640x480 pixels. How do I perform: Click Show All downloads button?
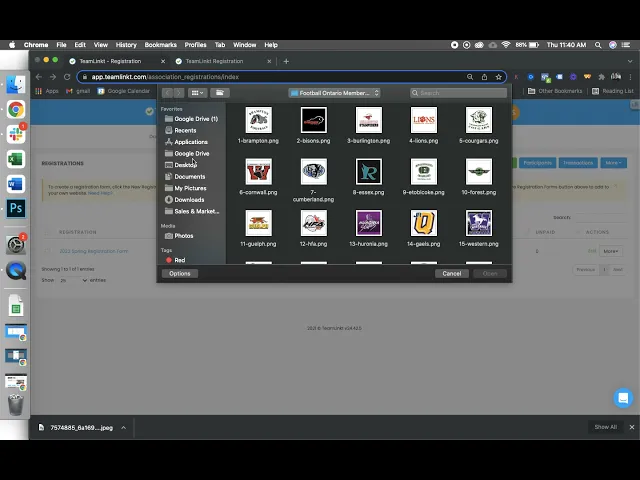(606, 427)
